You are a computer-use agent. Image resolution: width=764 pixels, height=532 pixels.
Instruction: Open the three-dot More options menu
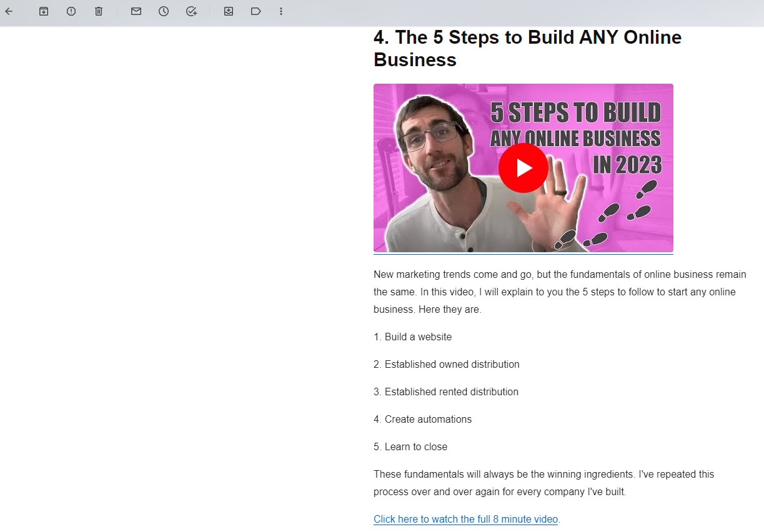(281, 11)
